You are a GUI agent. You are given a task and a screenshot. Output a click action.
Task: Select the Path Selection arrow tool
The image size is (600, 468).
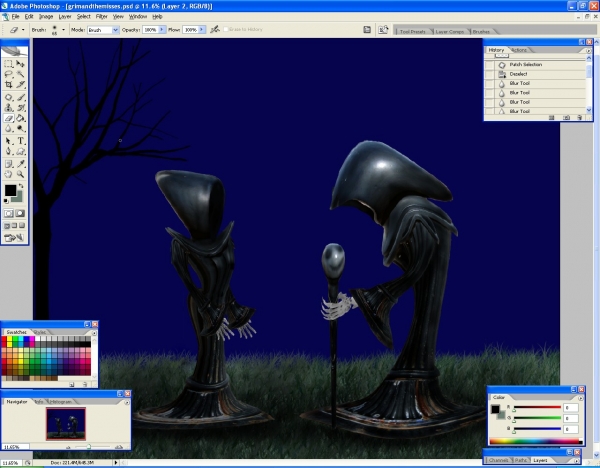8,141
